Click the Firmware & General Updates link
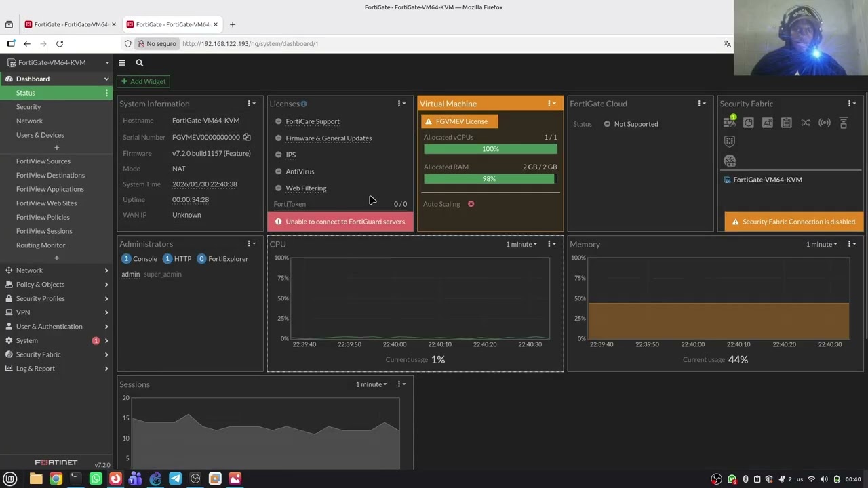868x488 pixels. click(329, 138)
